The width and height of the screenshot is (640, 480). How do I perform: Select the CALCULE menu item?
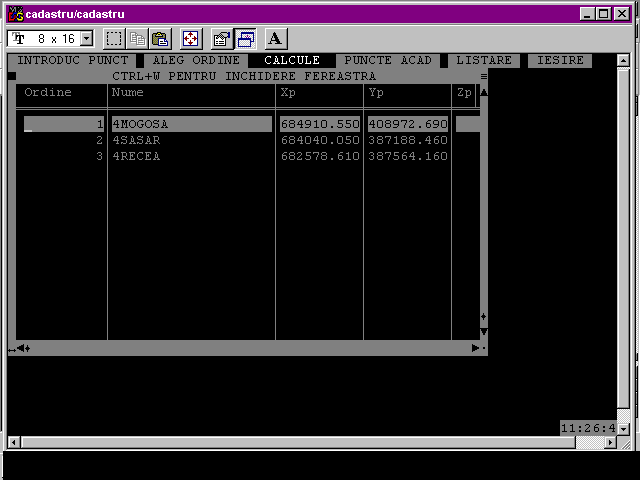[292, 61]
